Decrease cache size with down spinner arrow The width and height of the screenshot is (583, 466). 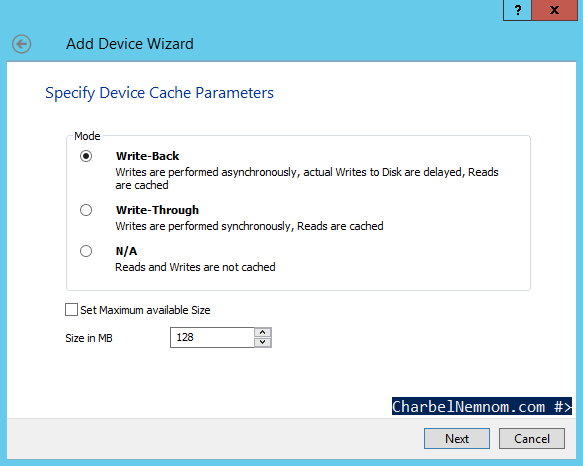coord(263,342)
